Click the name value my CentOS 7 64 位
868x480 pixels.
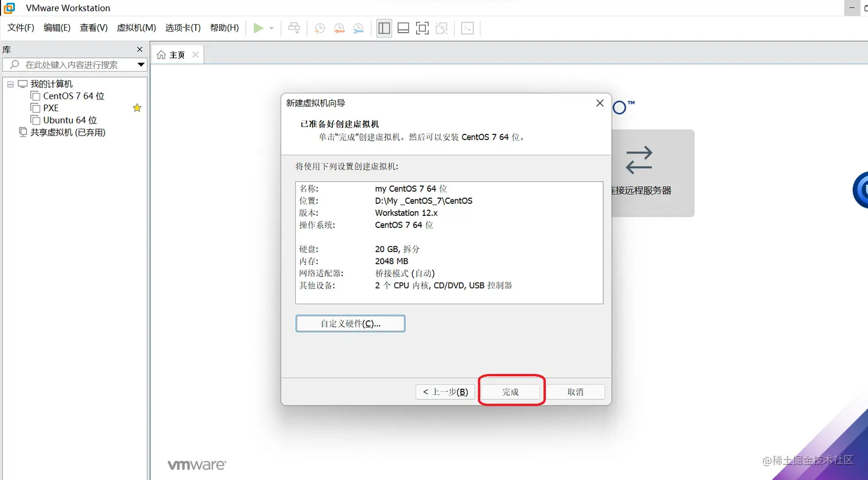coord(411,188)
